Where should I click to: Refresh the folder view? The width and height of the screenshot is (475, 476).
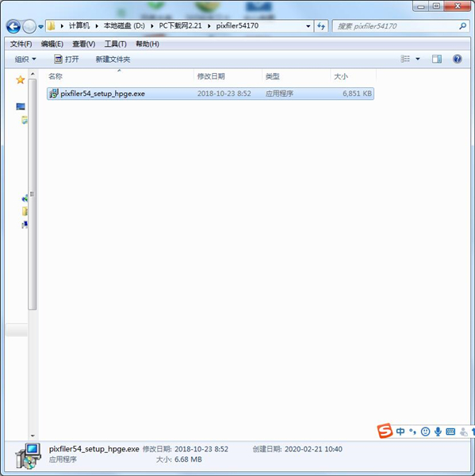[321, 26]
